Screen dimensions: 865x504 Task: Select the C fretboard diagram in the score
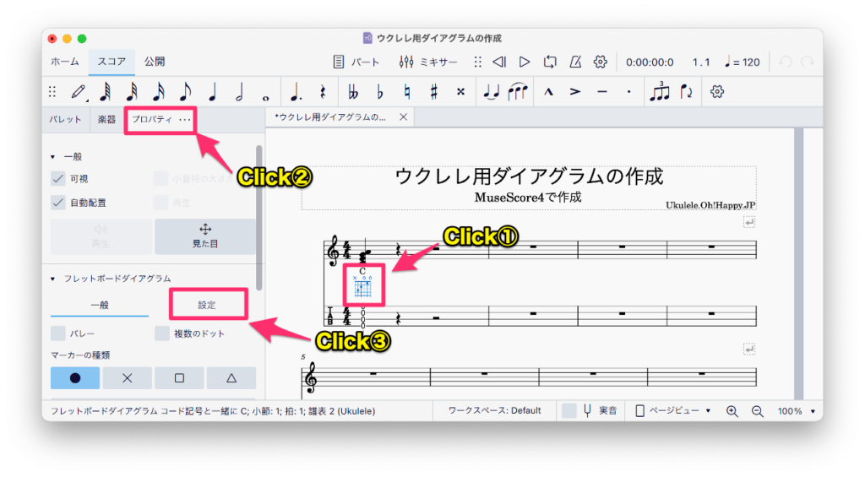point(364,287)
